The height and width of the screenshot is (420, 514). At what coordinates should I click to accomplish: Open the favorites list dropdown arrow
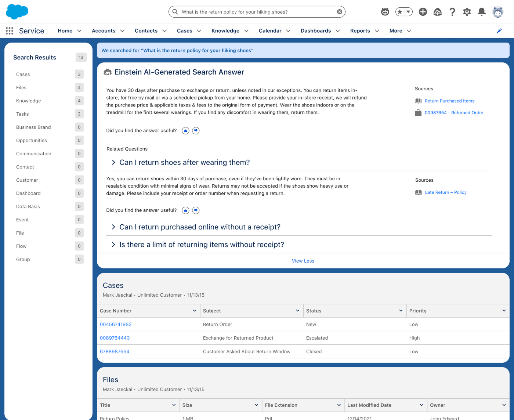coord(408,12)
